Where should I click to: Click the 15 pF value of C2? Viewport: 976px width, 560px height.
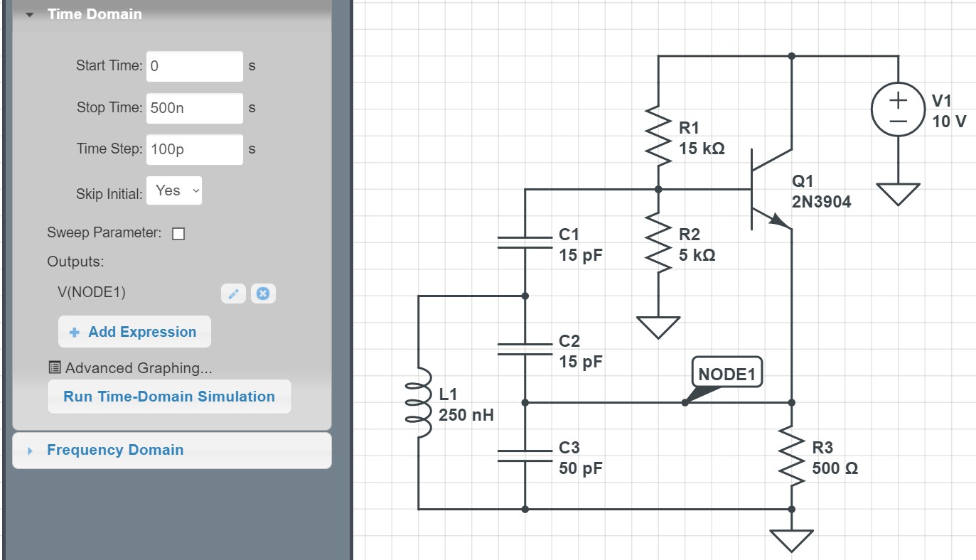[581, 362]
